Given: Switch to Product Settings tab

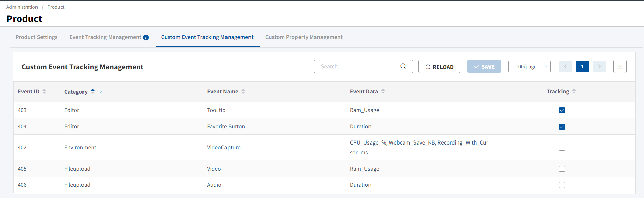Looking at the screenshot, I should [37, 37].
